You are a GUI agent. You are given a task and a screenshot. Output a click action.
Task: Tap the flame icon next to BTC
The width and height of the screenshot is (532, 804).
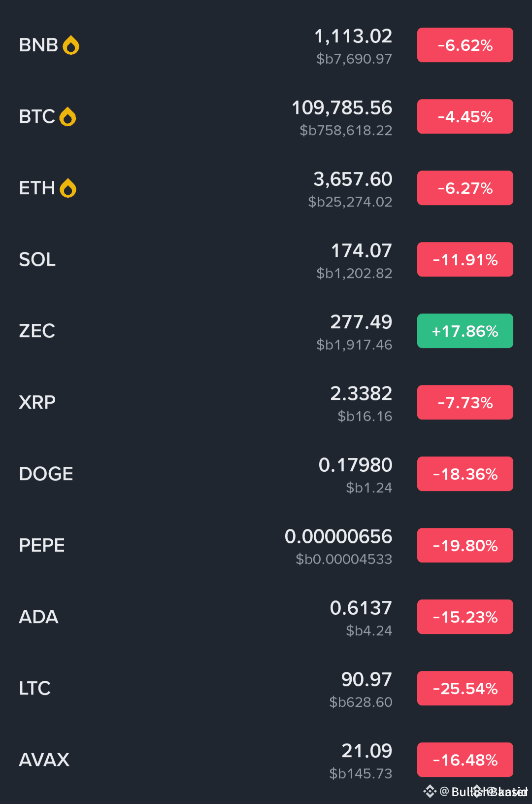(x=67, y=117)
